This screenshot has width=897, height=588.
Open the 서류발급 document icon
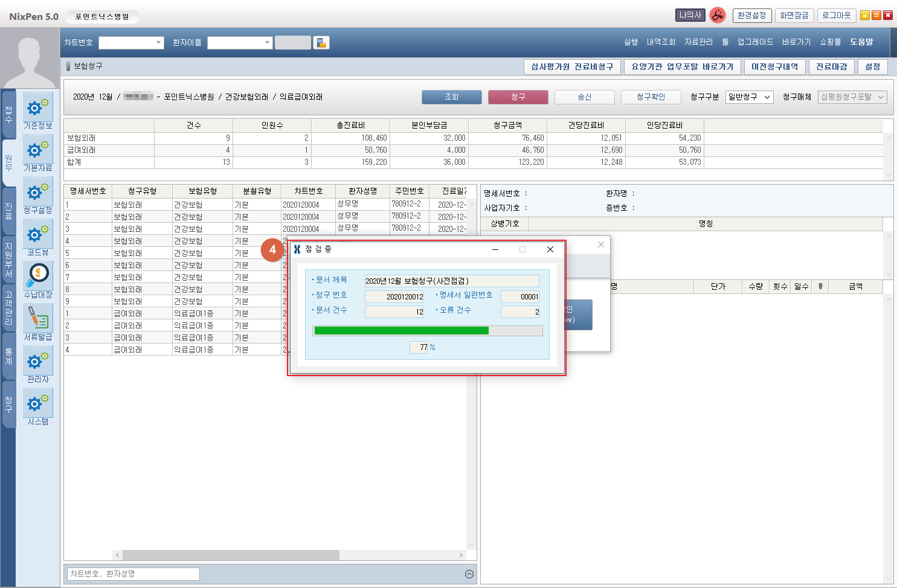37,318
